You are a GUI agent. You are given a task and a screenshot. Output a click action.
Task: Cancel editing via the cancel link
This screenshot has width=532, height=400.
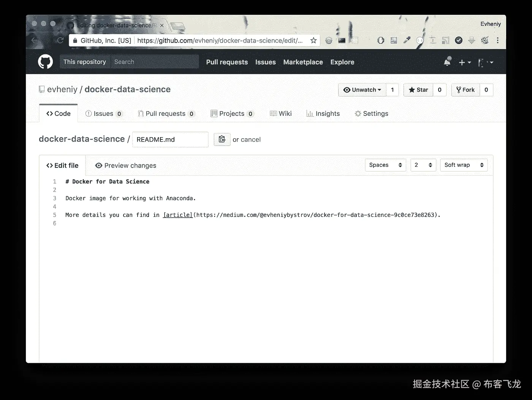(x=250, y=139)
